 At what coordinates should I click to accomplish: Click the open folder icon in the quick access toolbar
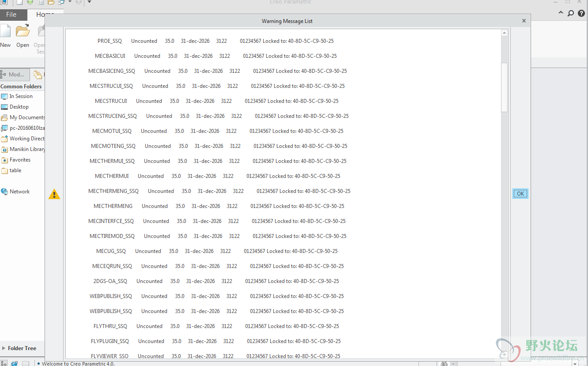(x=51, y=2)
